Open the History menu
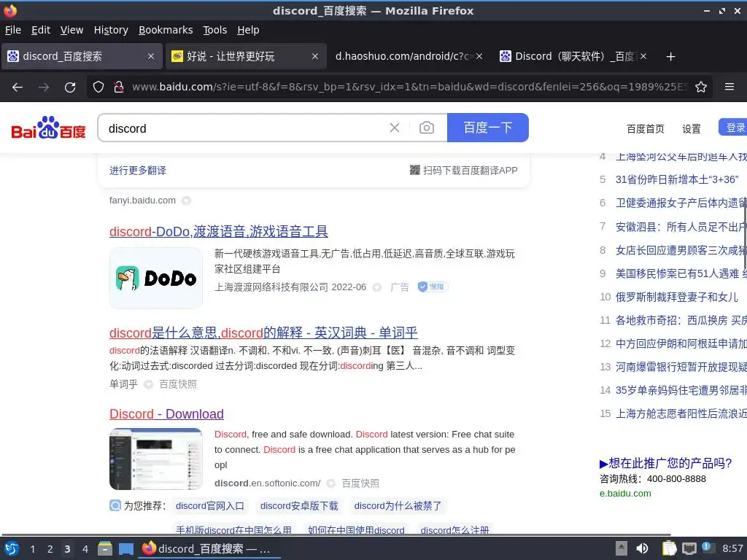The image size is (747, 560). (x=111, y=30)
